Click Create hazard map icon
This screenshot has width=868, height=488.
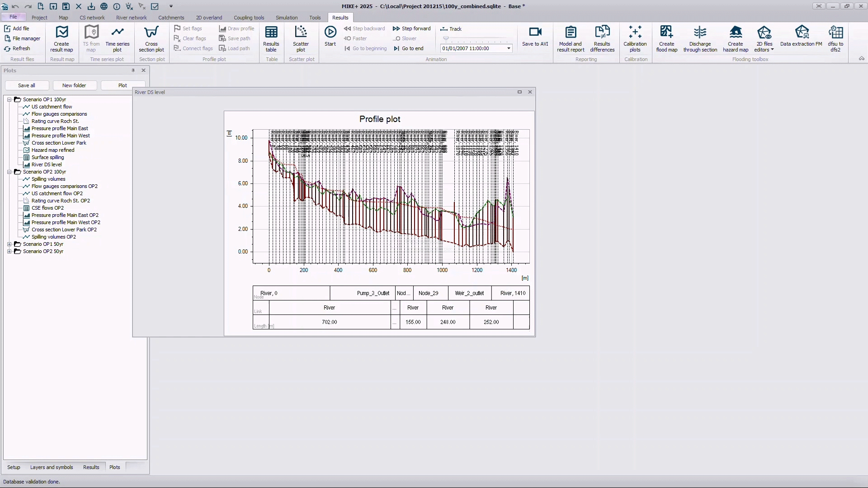735,32
